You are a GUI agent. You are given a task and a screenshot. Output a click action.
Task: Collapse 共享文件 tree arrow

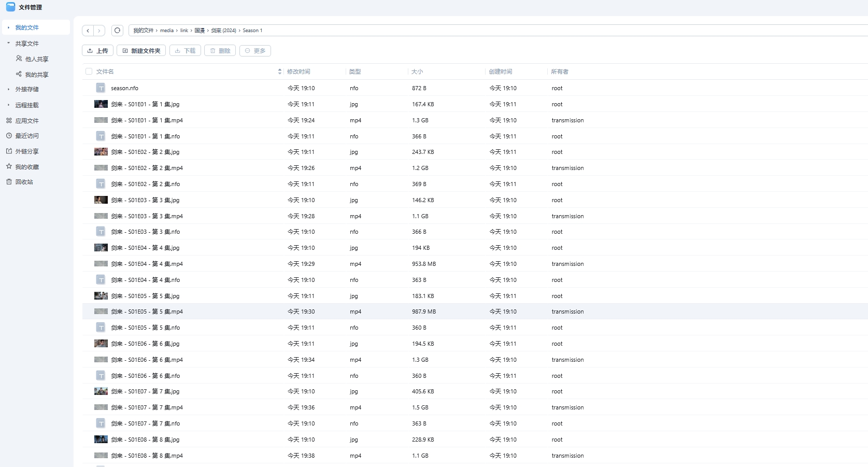[x=8, y=43]
